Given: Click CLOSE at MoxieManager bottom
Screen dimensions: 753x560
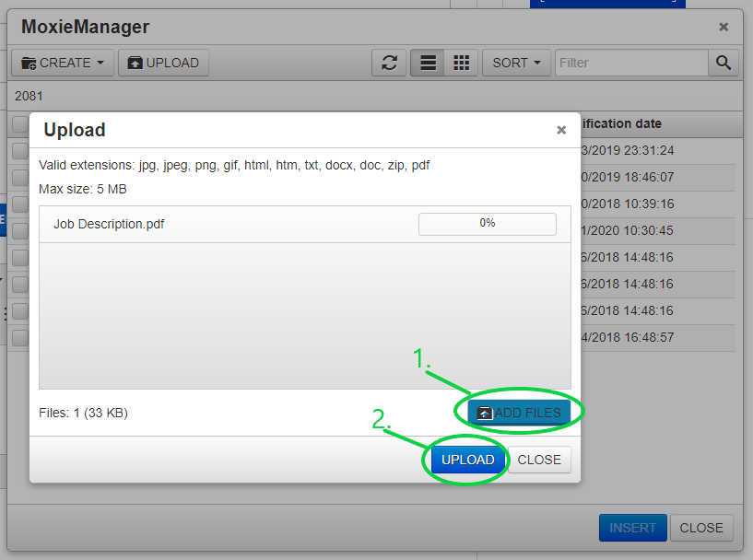Looking at the screenshot, I should [701, 528].
